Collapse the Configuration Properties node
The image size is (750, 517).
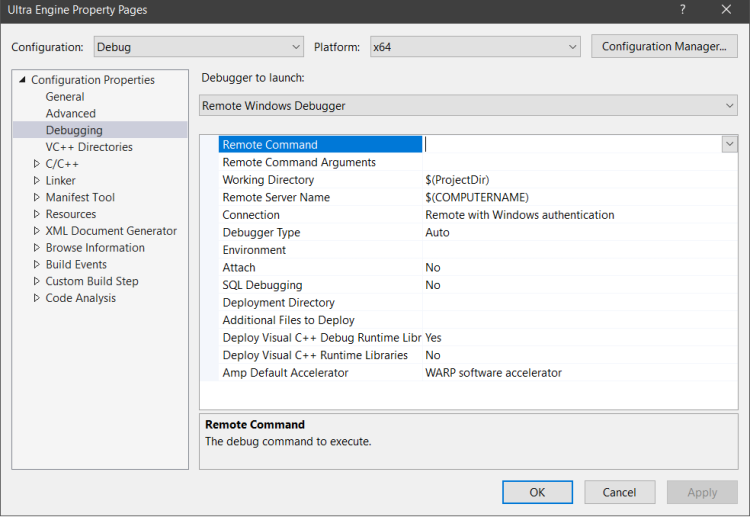pyautogui.click(x=22, y=80)
